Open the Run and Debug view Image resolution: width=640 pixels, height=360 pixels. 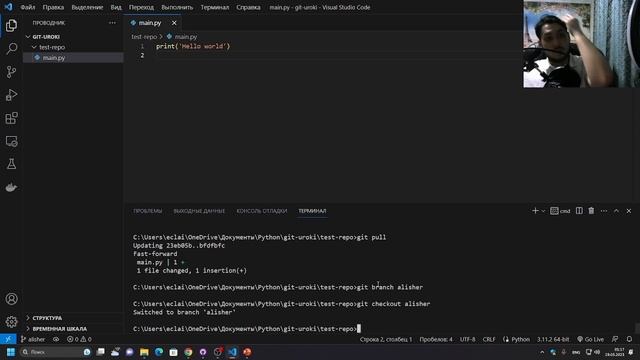coord(11,95)
